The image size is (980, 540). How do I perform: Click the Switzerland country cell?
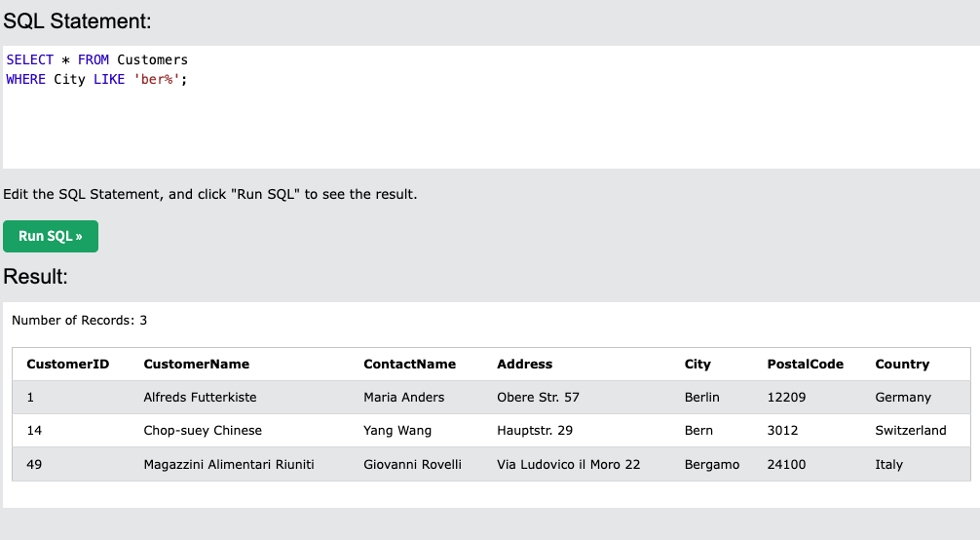(x=911, y=431)
